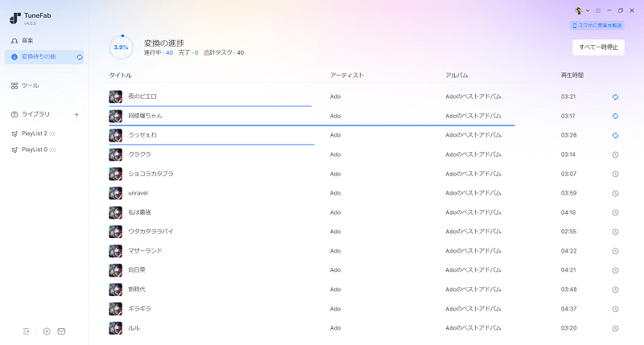Viewport: 644px width, 345px height.
Task: Select song title ウタカタララバイ
Action: (x=151, y=232)
